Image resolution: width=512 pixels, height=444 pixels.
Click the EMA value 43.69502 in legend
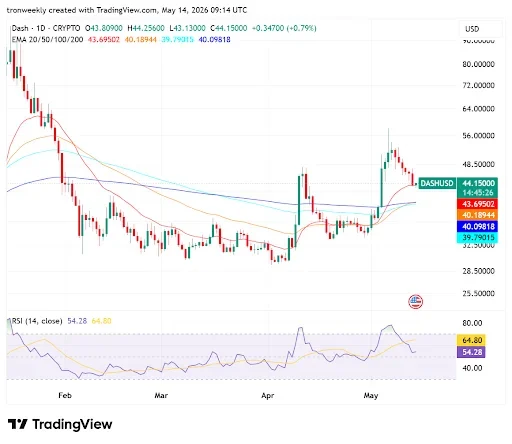(104, 40)
